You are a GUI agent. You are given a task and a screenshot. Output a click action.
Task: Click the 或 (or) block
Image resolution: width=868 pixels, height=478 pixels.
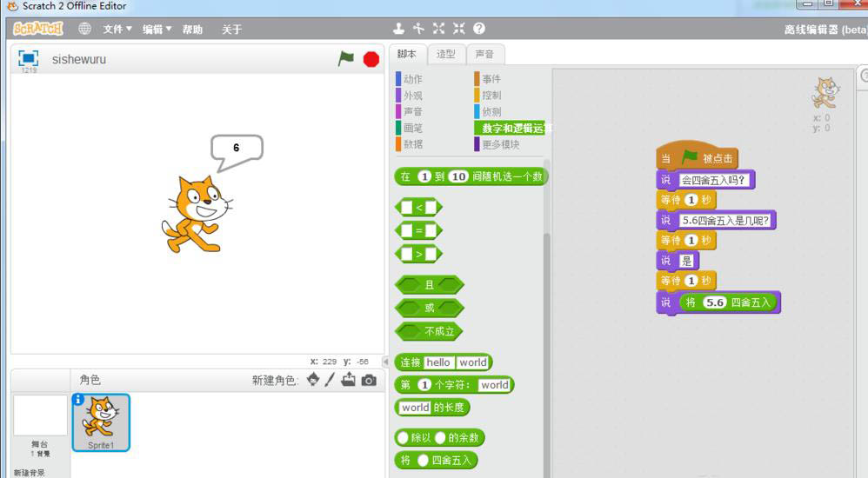[x=430, y=308]
